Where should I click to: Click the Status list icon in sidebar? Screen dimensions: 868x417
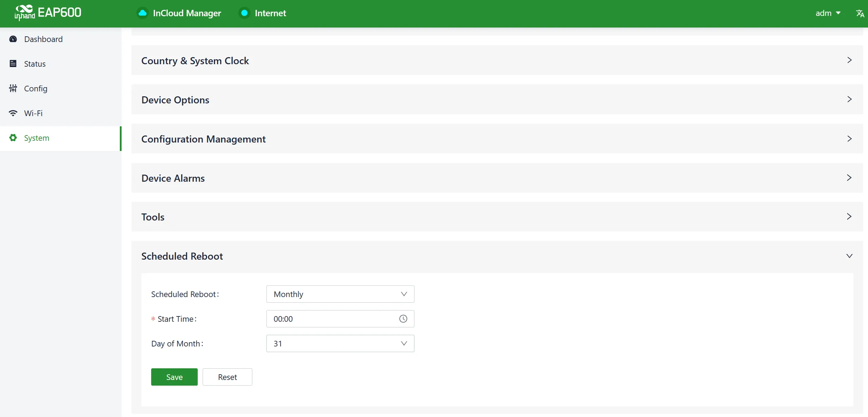[x=13, y=64]
